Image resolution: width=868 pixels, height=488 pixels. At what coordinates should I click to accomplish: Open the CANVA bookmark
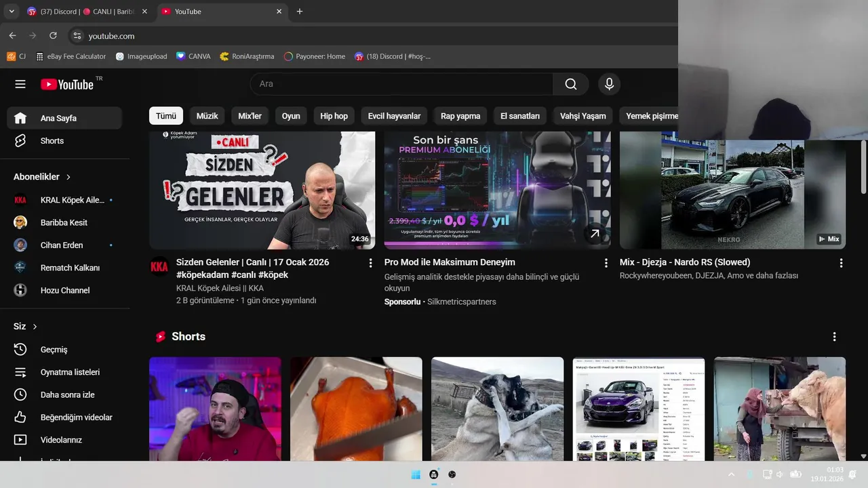pos(193,56)
